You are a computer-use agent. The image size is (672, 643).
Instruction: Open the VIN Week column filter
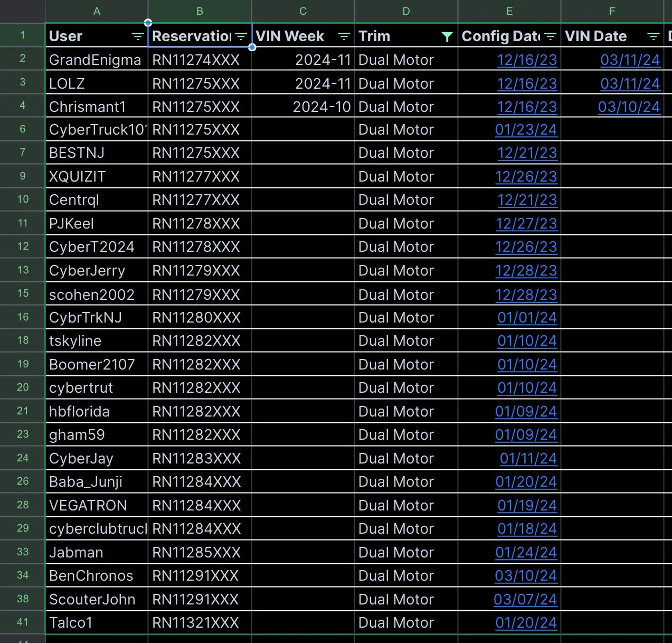[344, 36]
